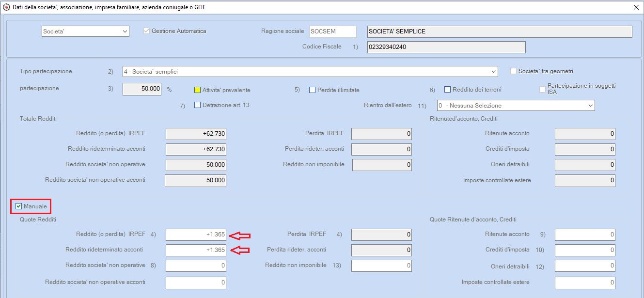Screen dimensions: 644x298
Task: Open the Rientro dall'estero dropdown
Action: 516,105
